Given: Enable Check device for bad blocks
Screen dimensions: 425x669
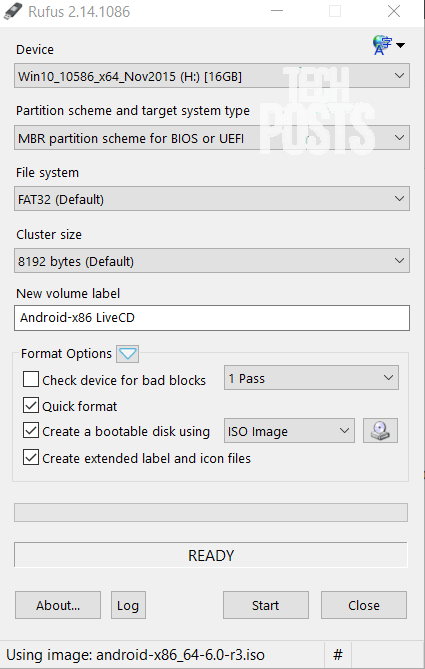Looking at the screenshot, I should point(31,379).
